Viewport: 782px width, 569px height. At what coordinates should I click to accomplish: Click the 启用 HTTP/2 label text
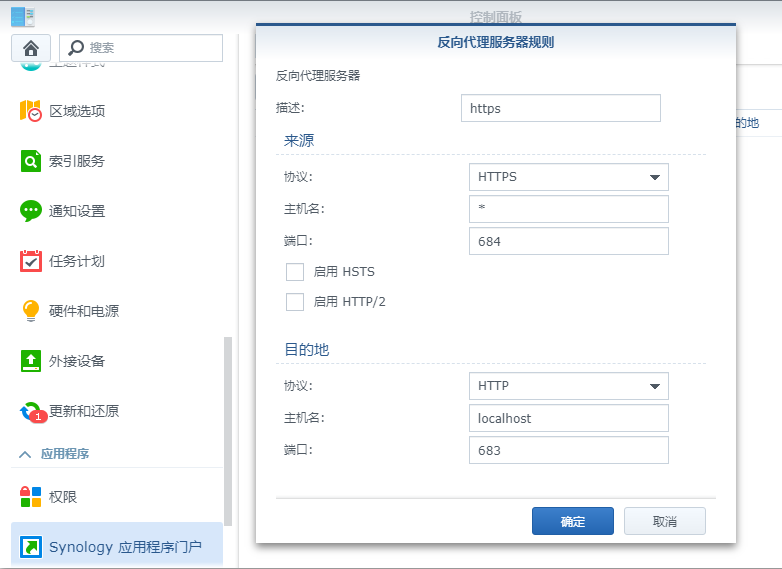349,302
